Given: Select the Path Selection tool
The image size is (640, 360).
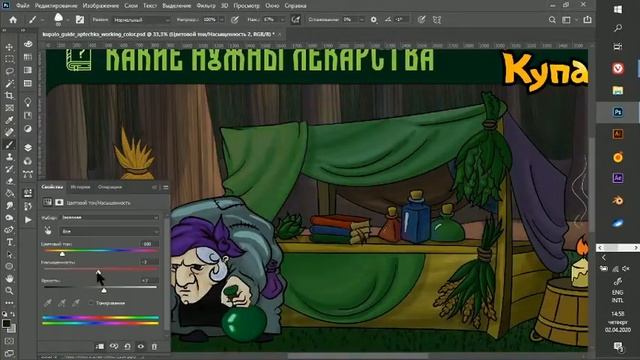Looking at the screenshot, I should pyautogui.click(x=9, y=254).
